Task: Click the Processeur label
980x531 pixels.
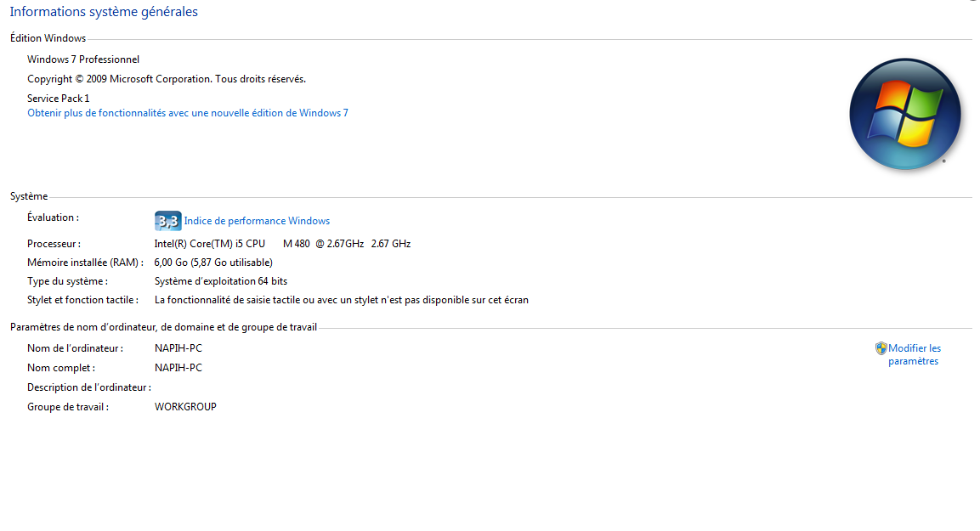Action: coord(54,244)
